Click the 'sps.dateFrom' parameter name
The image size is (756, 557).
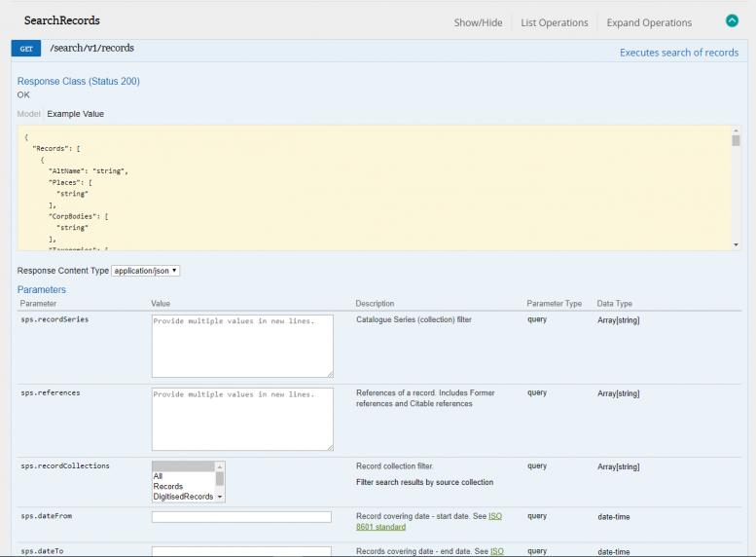[x=47, y=516]
